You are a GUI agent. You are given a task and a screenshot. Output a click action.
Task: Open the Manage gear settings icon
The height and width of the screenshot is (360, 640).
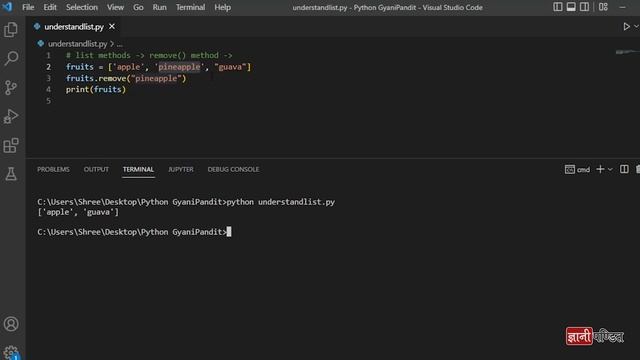[x=11, y=352]
